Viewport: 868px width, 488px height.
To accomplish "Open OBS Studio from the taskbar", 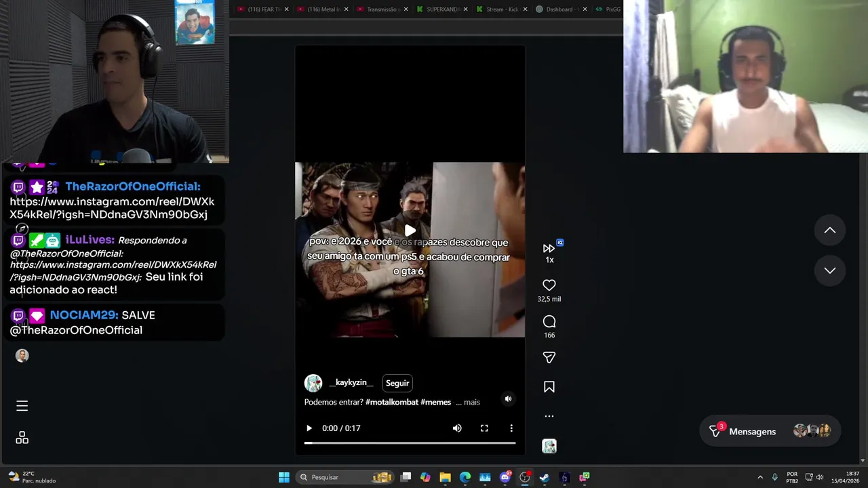I will [x=525, y=477].
